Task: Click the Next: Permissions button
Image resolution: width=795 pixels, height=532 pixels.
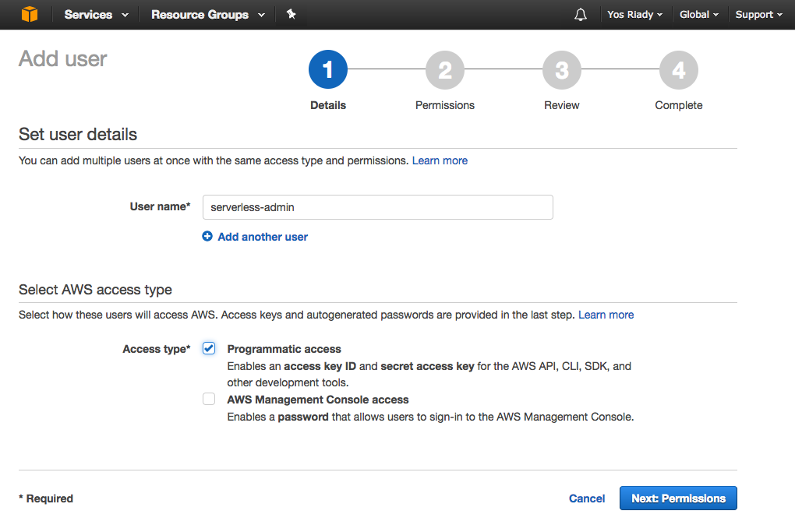Action: coord(678,499)
